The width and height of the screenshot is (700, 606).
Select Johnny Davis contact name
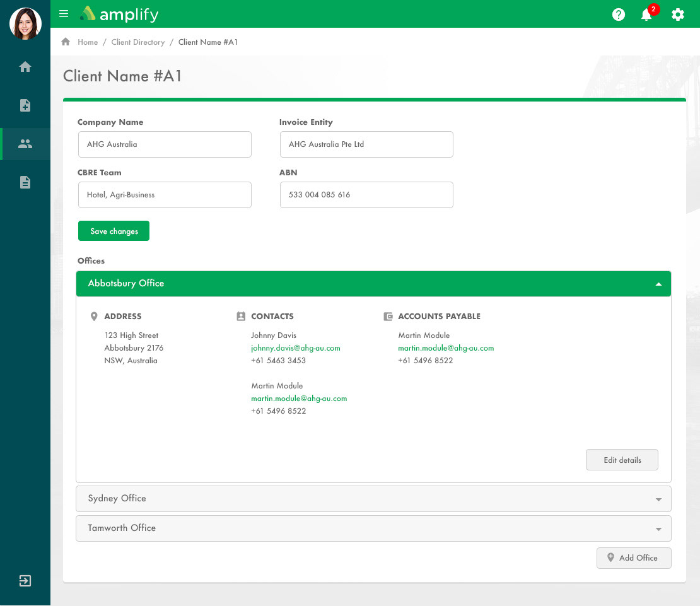pos(274,335)
